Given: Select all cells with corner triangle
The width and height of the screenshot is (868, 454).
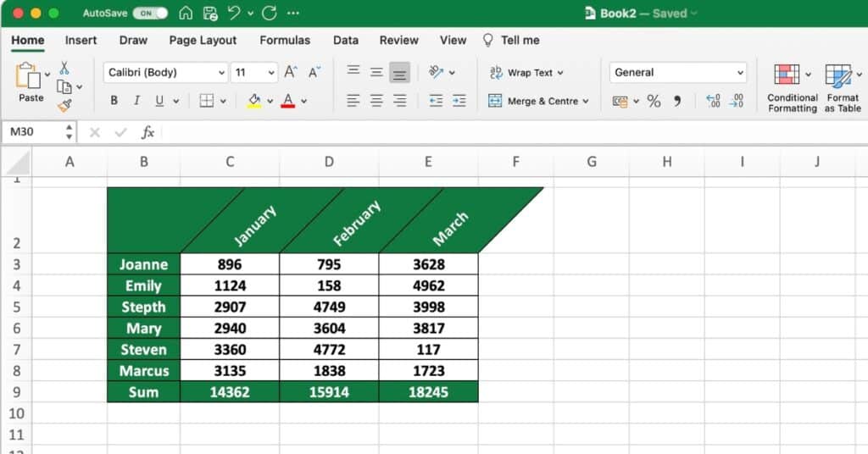Looking at the screenshot, I should pyautogui.click(x=17, y=162).
